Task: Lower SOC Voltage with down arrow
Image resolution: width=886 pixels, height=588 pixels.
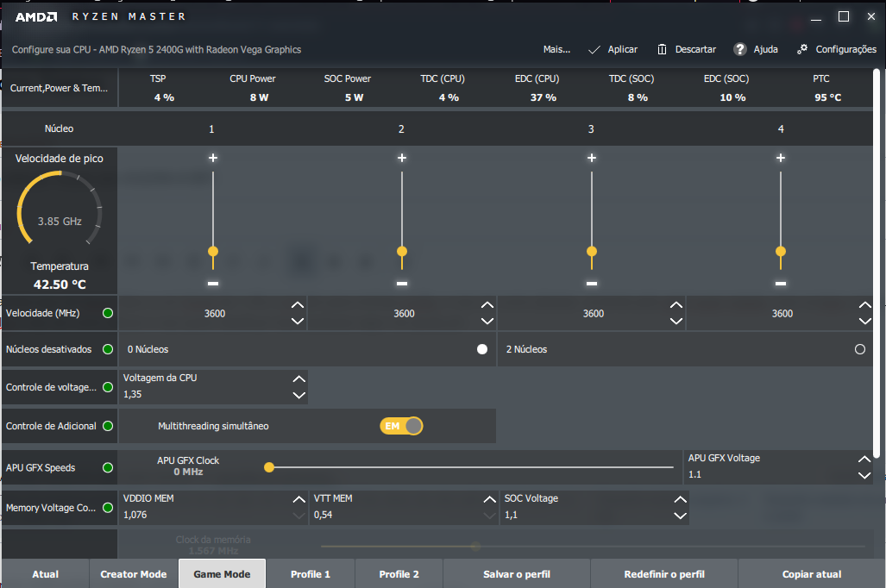Action: click(x=681, y=515)
